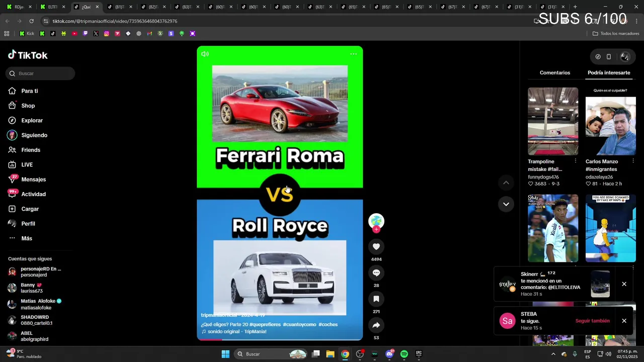The image size is (644, 362).
Task: Dismiss the STEBA follow notification
Action: click(624, 321)
